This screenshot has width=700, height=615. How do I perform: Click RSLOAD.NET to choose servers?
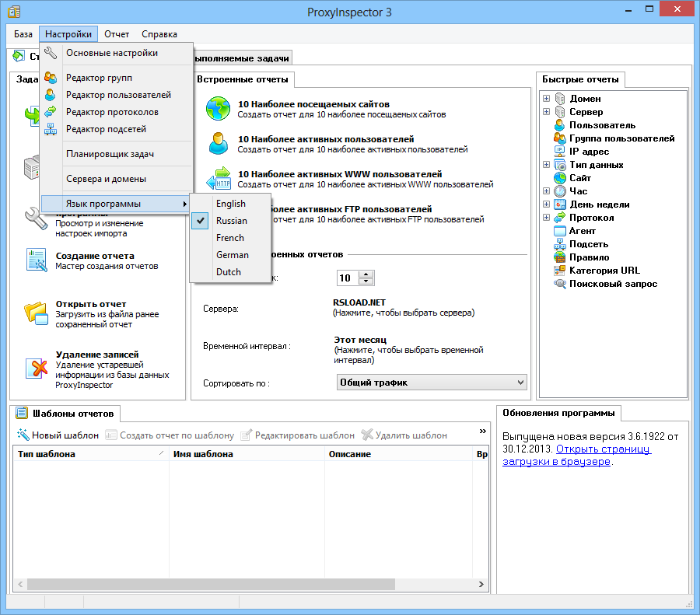pos(359,302)
